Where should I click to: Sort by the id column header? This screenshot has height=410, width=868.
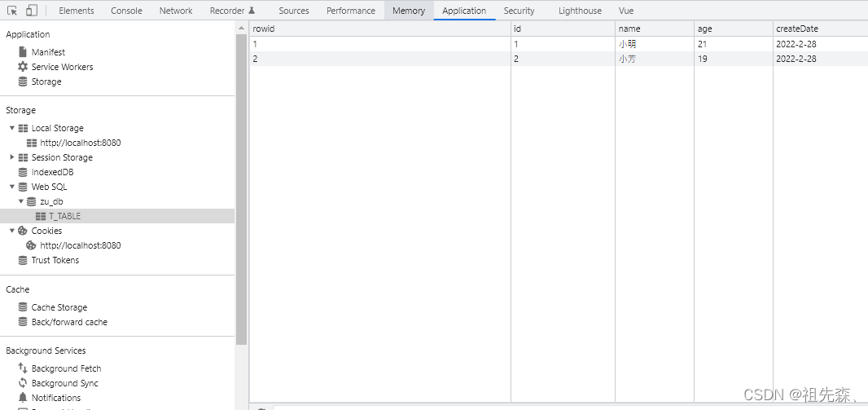pyautogui.click(x=563, y=29)
